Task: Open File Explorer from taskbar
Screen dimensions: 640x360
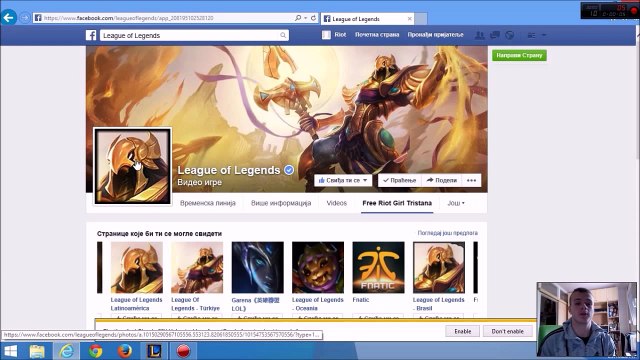Action: pos(37,351)
